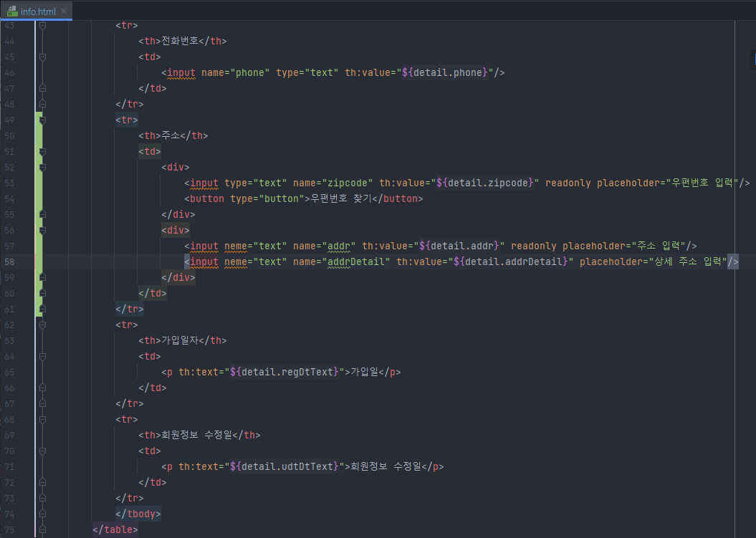Click the "phone" name value on line 46
This screenshot has width=756, height=538.
point(250,73)
